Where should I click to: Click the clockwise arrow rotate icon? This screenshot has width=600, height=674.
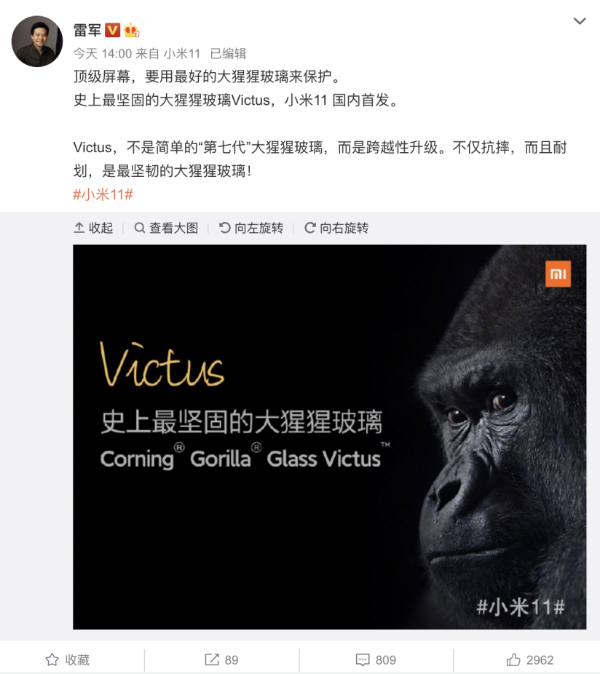310,228
